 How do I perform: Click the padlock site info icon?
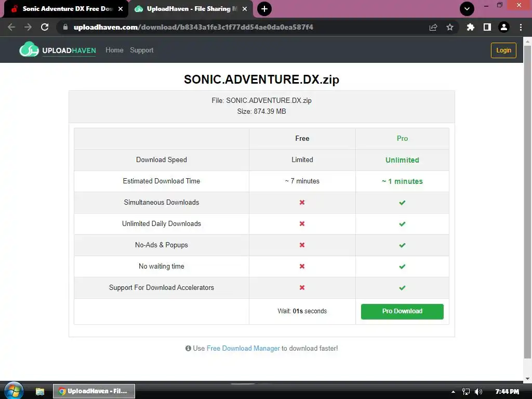[65, 27]
